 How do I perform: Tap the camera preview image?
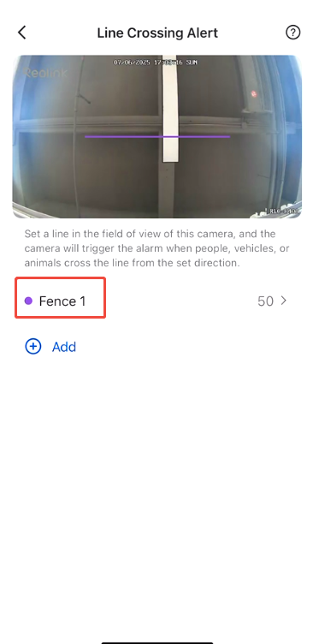tap(157, 136)
